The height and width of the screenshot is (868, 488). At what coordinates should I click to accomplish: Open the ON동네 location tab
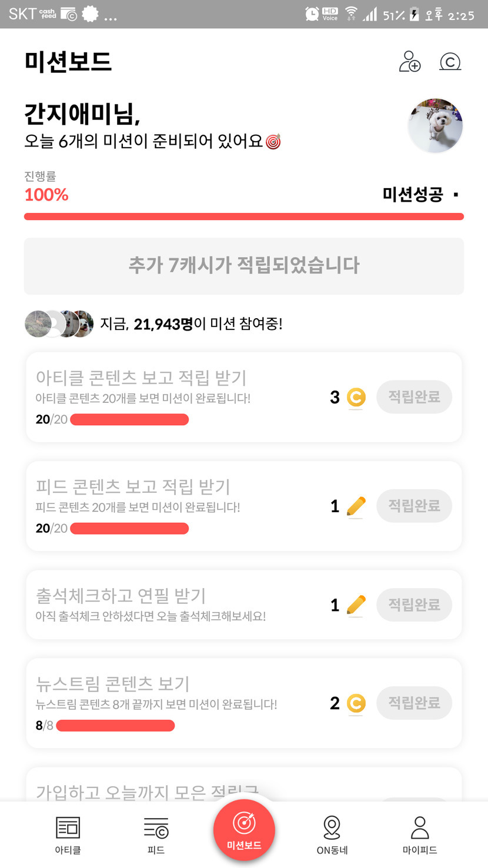click(x=332, y=834)
